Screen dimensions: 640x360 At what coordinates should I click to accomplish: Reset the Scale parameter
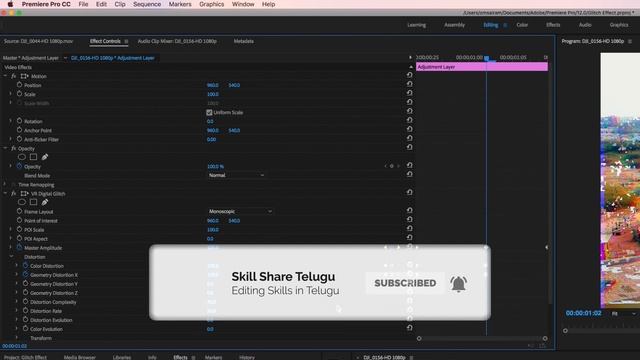pos(409,93)
